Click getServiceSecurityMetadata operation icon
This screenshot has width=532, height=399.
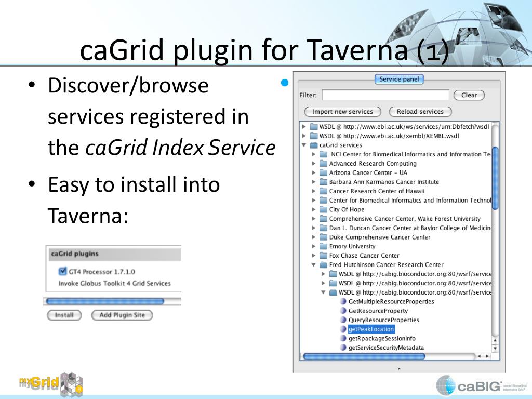click(343, 348)
